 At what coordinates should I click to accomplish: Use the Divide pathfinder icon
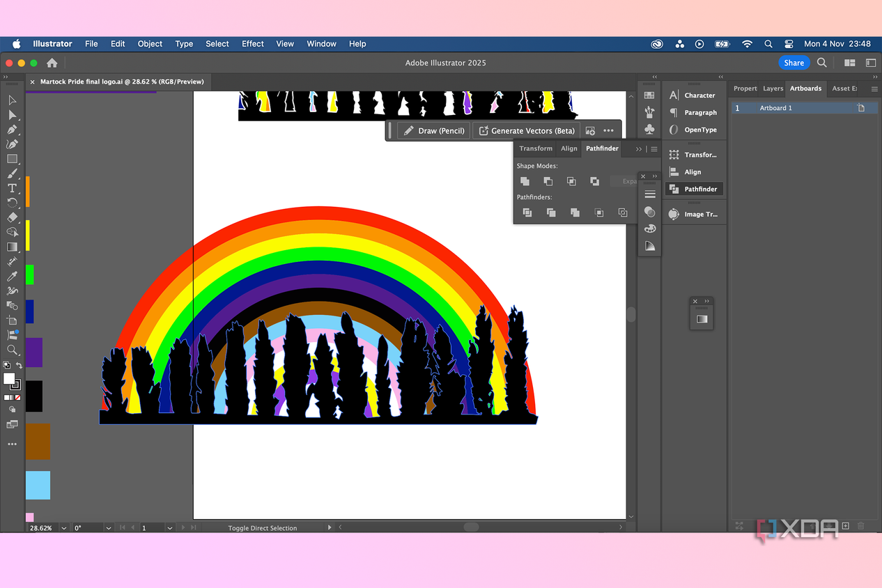pos(527,212)
